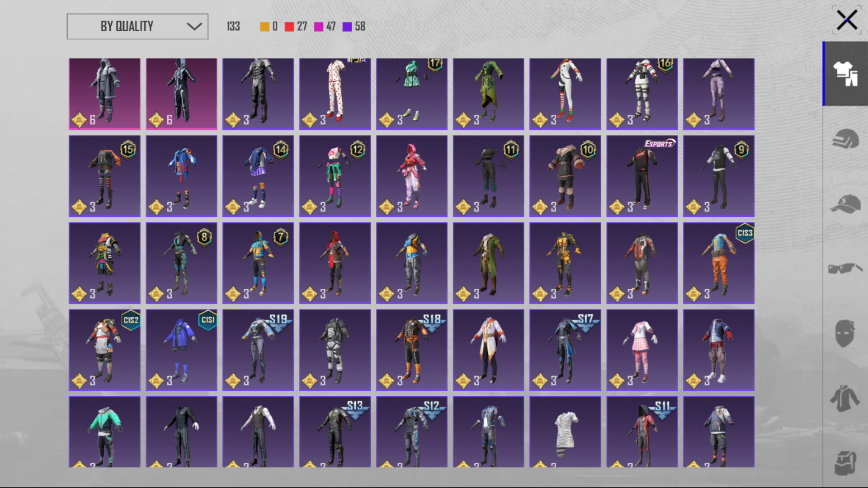Select the S11 red hooded outfit
The height and width of the screenshot is (488, 868).
coord(642,432)
